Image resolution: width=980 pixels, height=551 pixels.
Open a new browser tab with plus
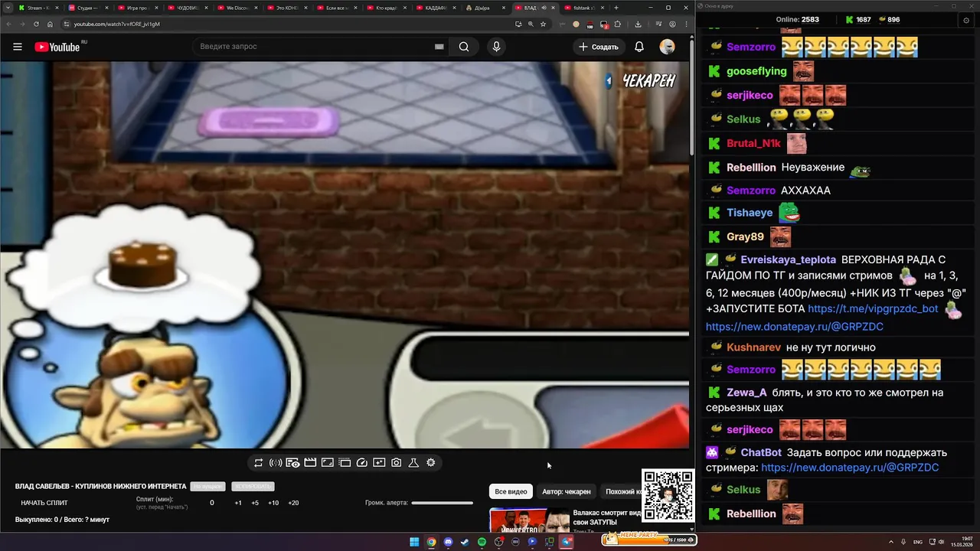[616, 8]
